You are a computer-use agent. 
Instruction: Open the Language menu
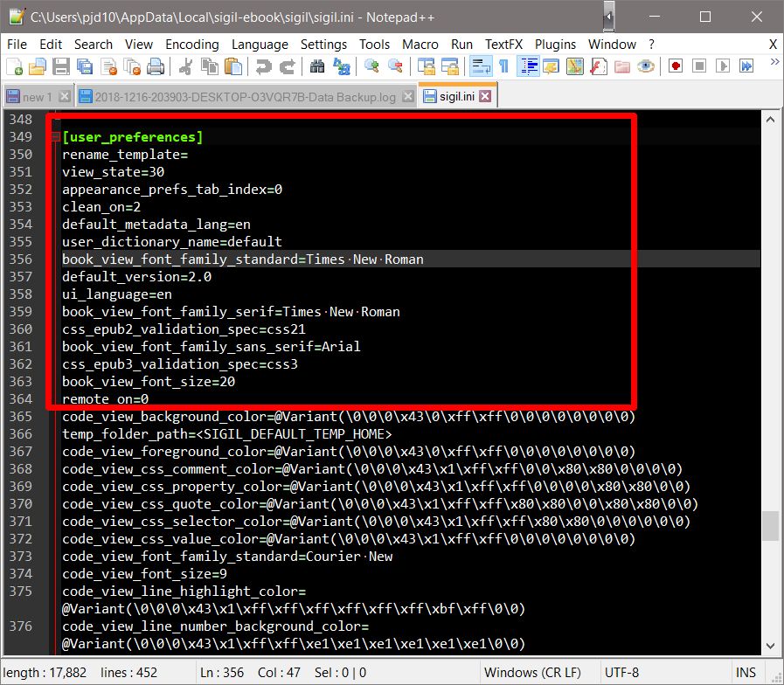click(x=260, y=45)
